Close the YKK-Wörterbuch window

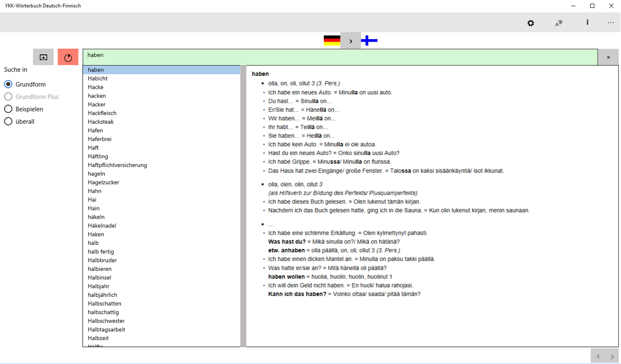pos(611,6)
